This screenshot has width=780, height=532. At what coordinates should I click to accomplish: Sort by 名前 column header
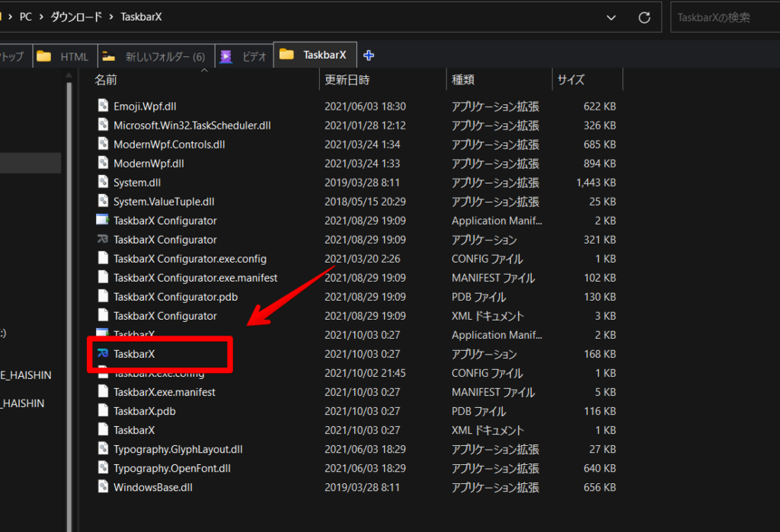point(105,80)
